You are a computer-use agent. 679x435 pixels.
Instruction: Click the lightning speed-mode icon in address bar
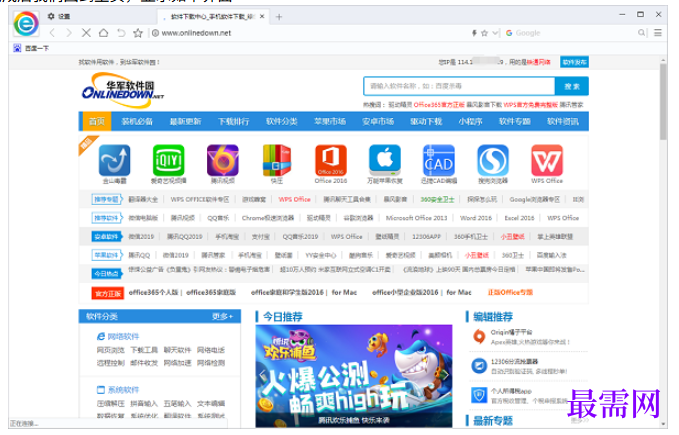pyautogui.click(x=474, y=33)
